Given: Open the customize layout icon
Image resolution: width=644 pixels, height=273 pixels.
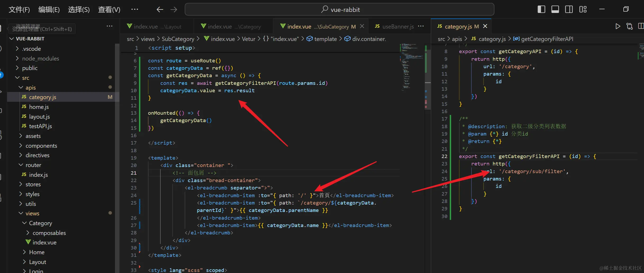Looking at the screenshot, I should click(583, 10).
